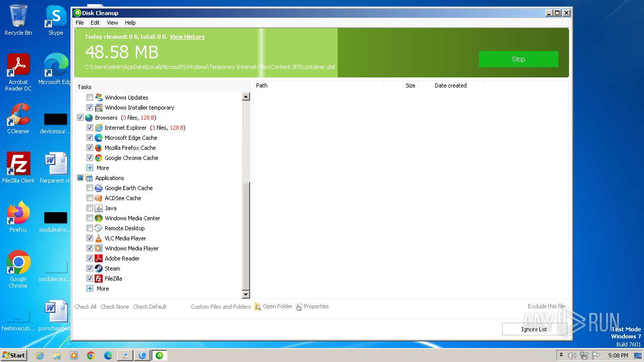Click the task list scrollbar thumb
The width and height of the screenshot is (644, 362).
tap(246, 236)
